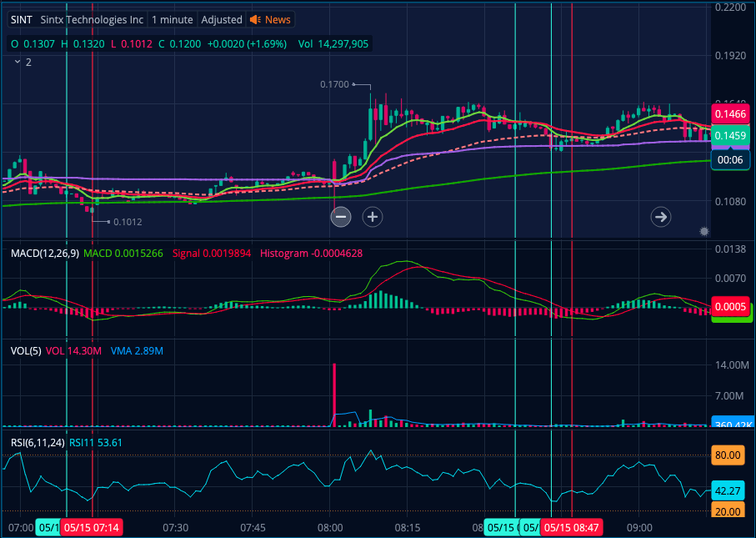Screen dimensions: 756x538
Task: Click the SINT ticker symbol
Action: pos(22,19)
